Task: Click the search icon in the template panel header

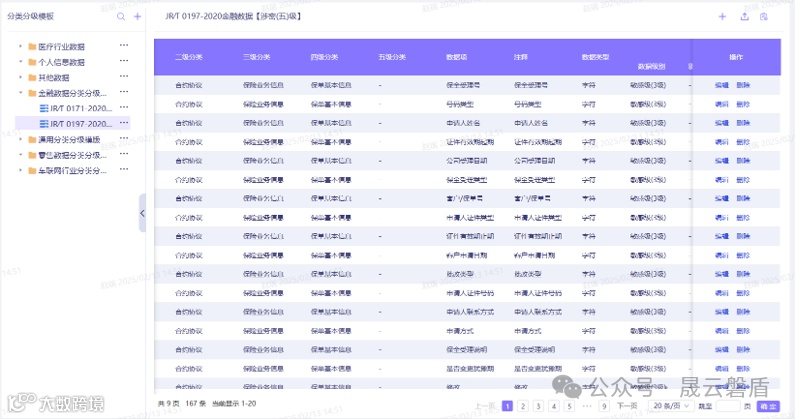Action: click(121, 16)
